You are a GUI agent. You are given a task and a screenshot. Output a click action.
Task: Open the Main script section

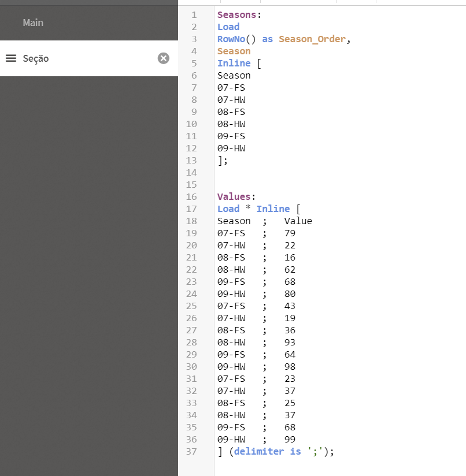pos(33,23)
